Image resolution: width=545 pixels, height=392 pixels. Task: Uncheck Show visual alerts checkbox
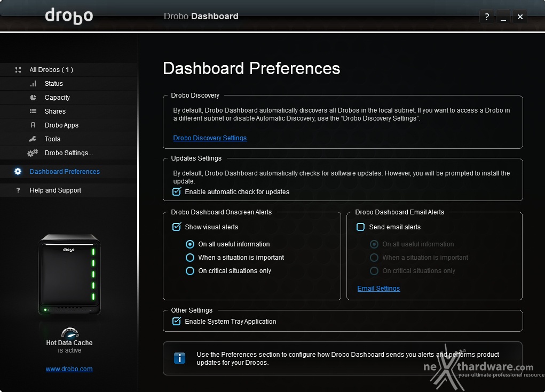pos(177,227)
